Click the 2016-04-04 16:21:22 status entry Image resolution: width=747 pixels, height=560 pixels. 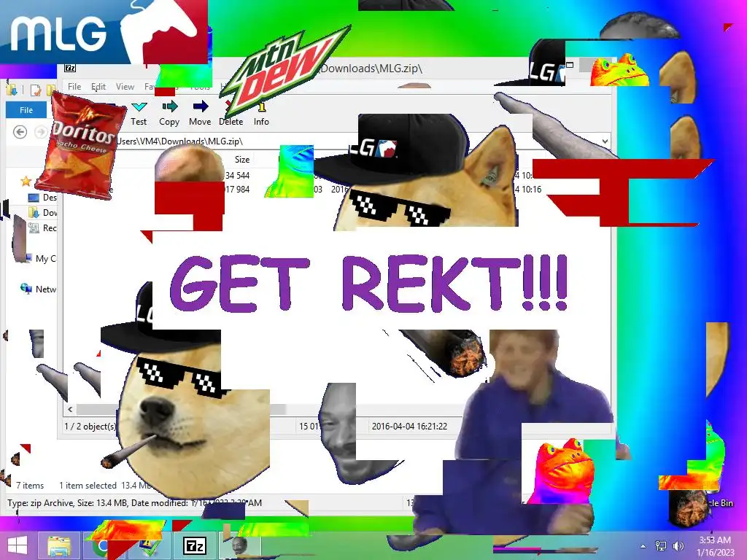tap(409, 426)
